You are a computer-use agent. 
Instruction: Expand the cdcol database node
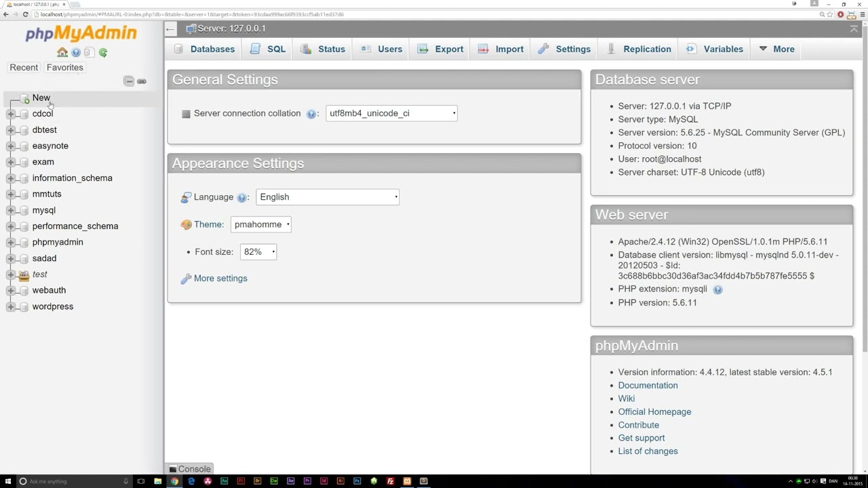coord(10,114)
